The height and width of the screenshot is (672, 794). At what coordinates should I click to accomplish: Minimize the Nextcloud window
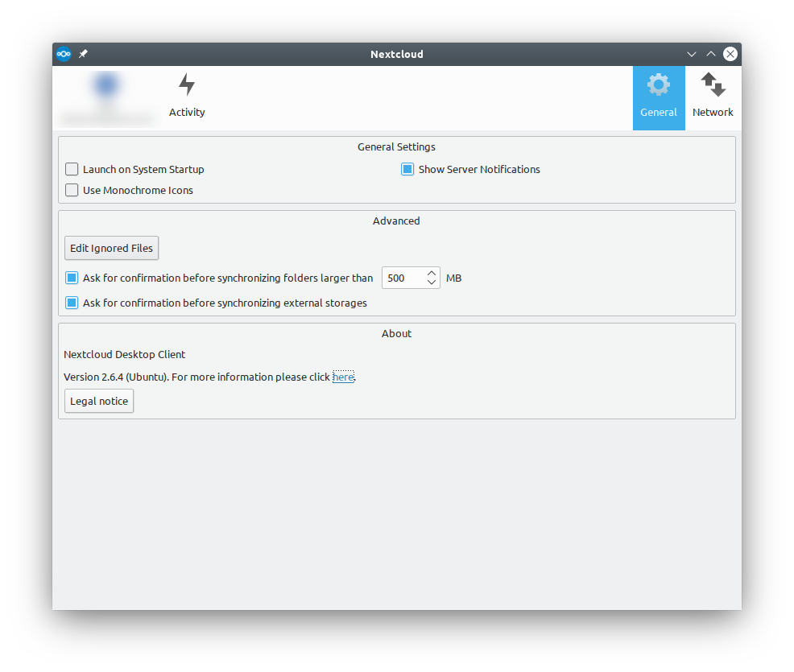pos(691,54)
